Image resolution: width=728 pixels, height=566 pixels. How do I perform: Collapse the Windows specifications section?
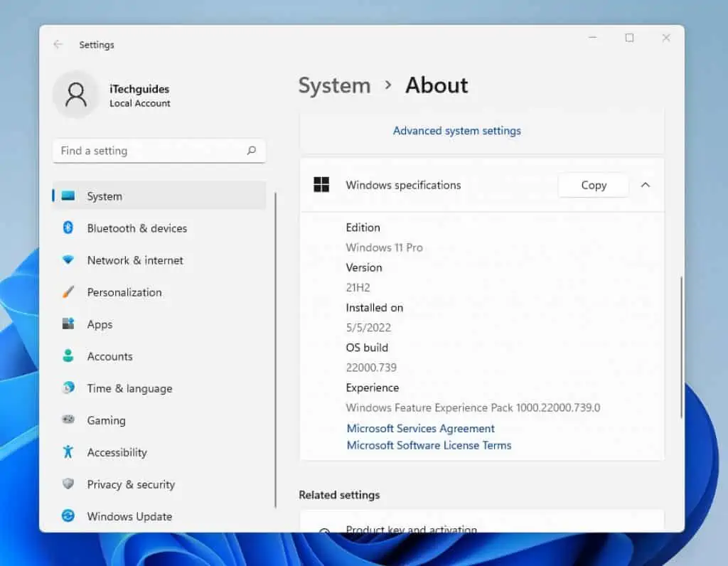pyautogui.click(x=646, y=185)
